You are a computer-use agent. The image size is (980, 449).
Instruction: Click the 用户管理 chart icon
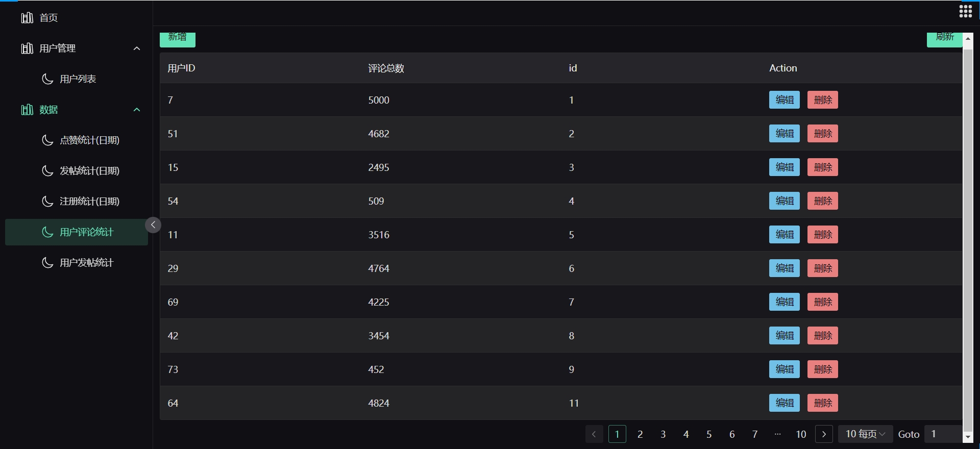pyautogui.click(x=27, y=48)
